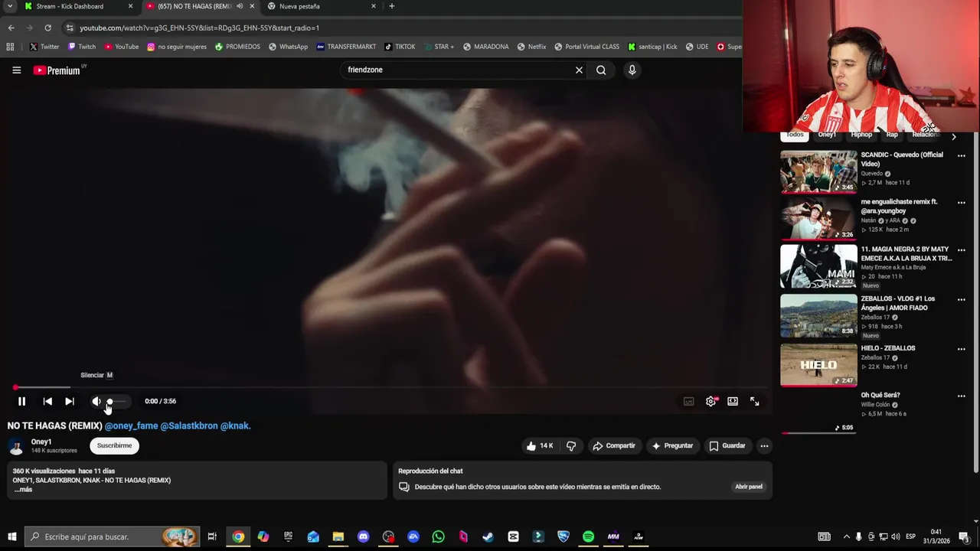Open options for MAGIA NEGRA 2 video
This screenshot has height=551, width=980.
point(962,250)
